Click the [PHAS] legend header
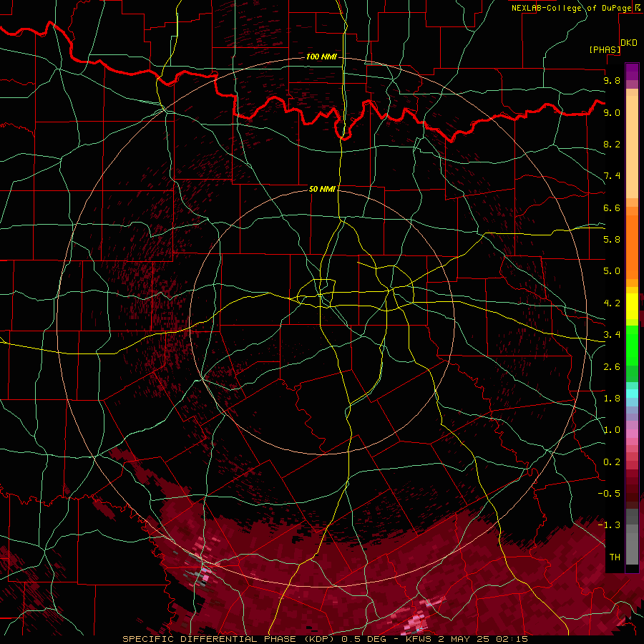Screen dimensions: 644x644 (605, 49)
